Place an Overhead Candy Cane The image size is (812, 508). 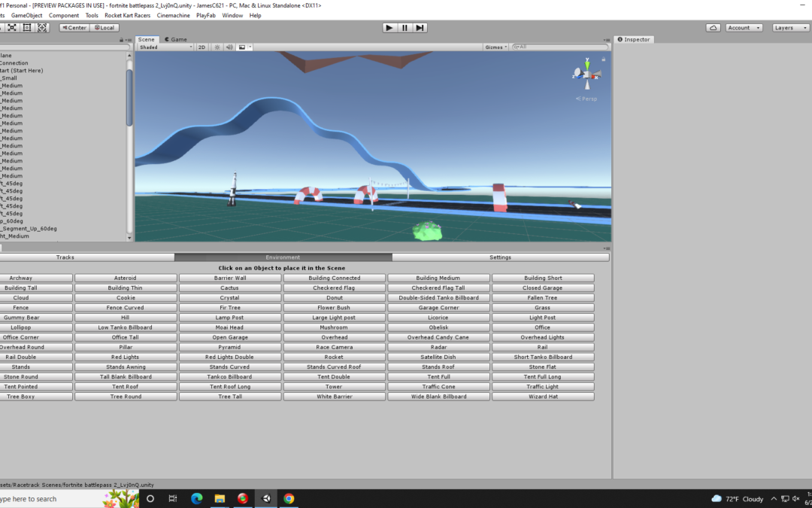point(438,337)
